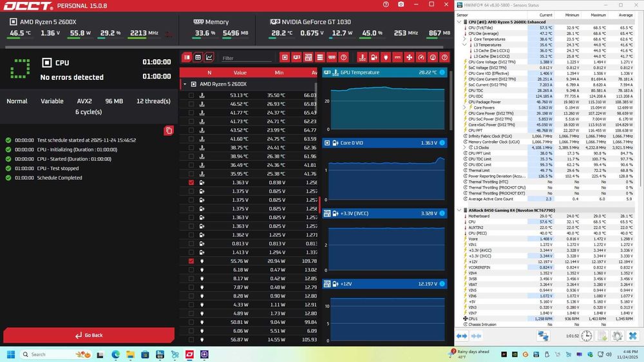Filter sensors by voltage type icon
Viewport: 644px width, 362px height.
click(x=374, y=57)
